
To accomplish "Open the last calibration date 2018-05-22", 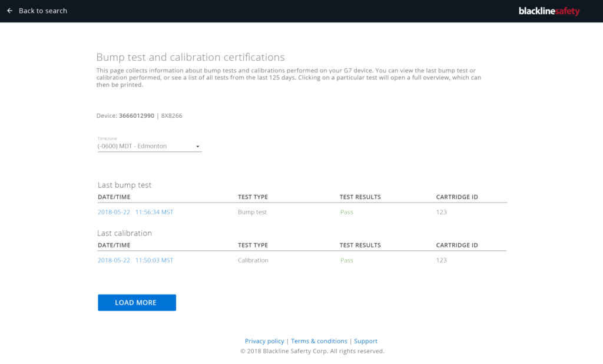I will pyautogui.click(x=114, y=260).
